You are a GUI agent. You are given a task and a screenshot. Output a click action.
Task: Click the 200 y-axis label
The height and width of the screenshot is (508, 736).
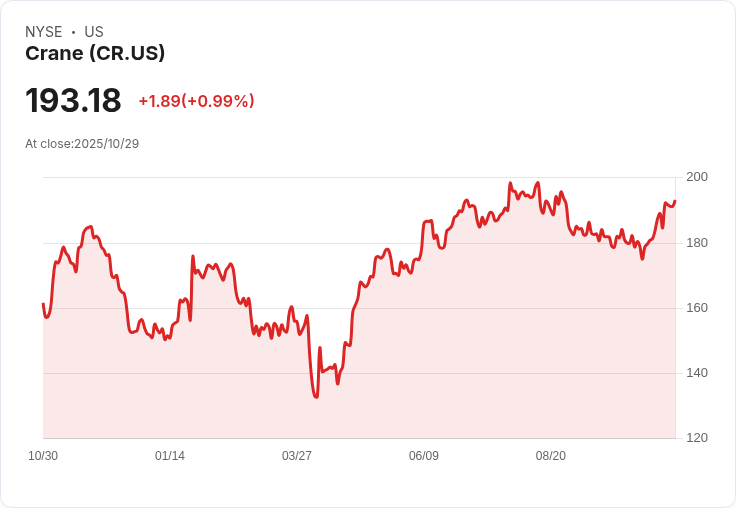click(696, 177)
